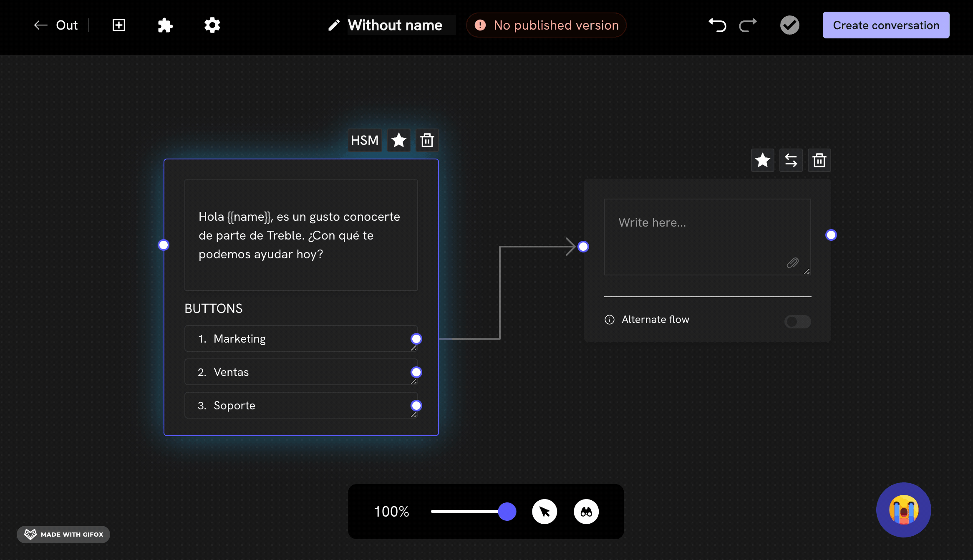Click the zoom slider handle

coord(507,512)
